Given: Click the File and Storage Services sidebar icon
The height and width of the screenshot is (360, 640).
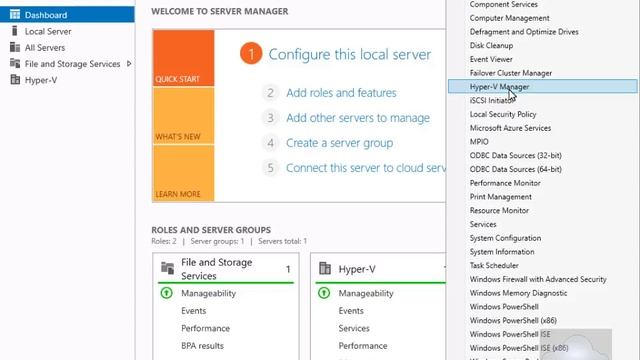Looking at the screenshot, I should 15,64.
